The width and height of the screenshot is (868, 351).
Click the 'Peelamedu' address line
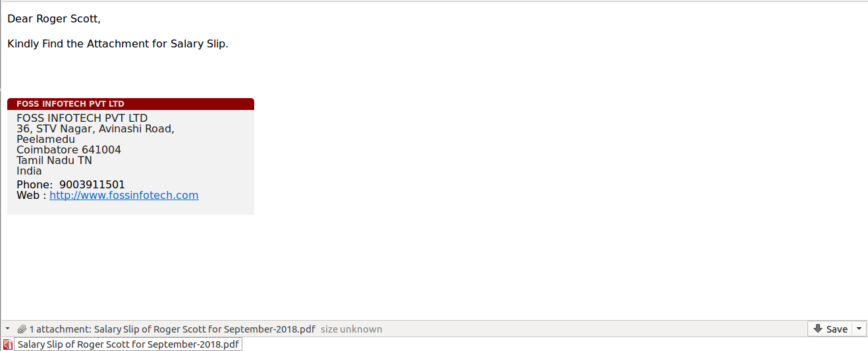pos(45,140)
